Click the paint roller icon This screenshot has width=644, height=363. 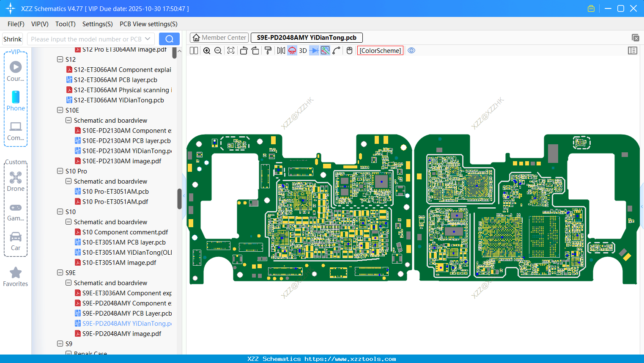tap(268, 51)
